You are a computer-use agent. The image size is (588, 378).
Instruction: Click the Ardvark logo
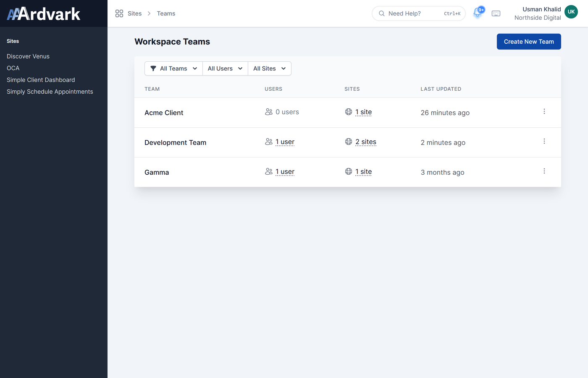click(x=44, y=14)
